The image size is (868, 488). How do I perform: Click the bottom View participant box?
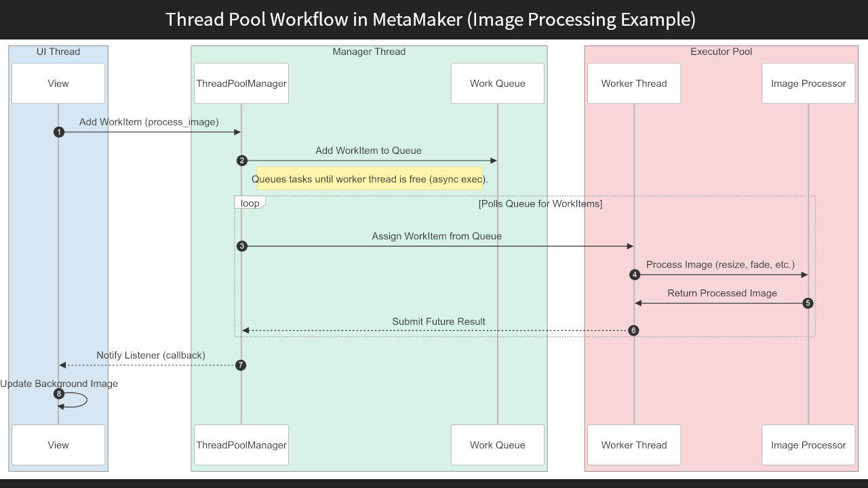[x=58, y=445]
